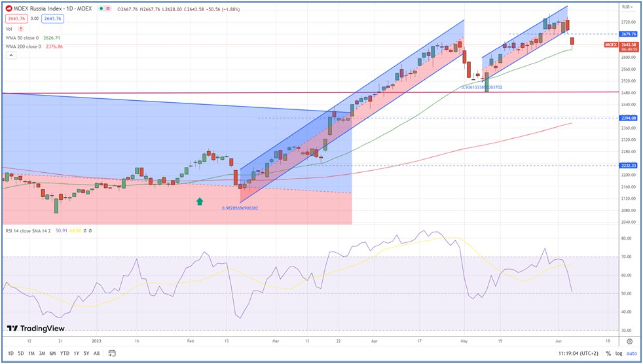Select the 5Y time range

(86, 354)
